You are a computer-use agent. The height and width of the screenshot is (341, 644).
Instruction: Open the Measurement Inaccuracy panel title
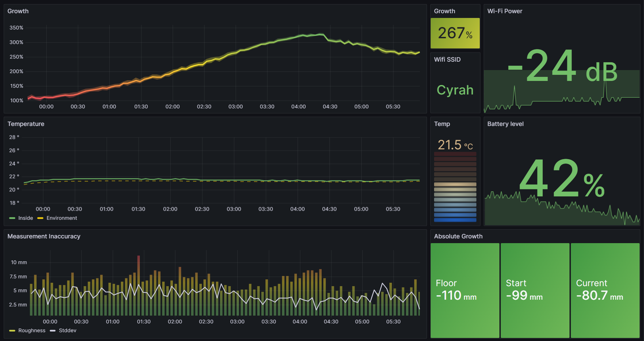(44, 236)
